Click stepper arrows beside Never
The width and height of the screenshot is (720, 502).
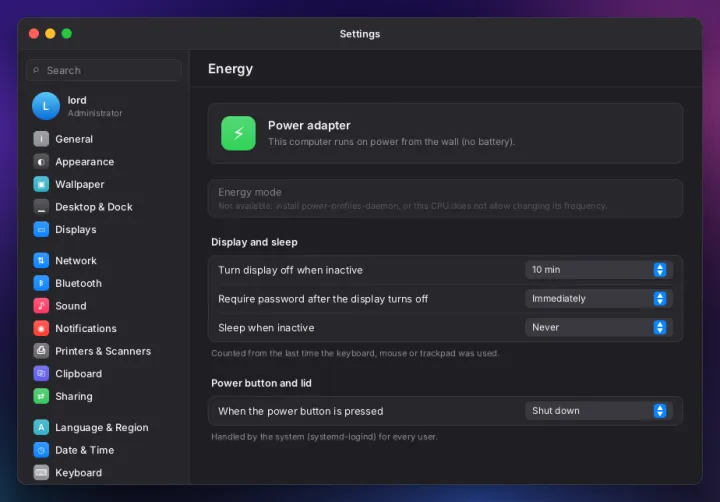coord(660,327)
